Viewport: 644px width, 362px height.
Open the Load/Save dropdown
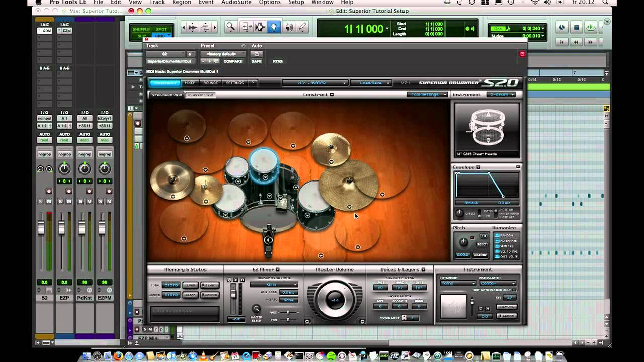[x=372, y=83]
